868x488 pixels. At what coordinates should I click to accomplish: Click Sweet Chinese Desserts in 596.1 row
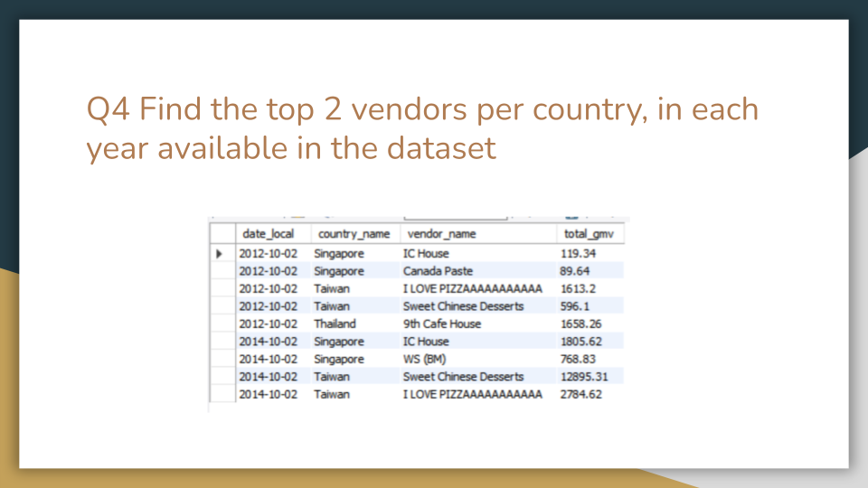(x=463, y=306)
